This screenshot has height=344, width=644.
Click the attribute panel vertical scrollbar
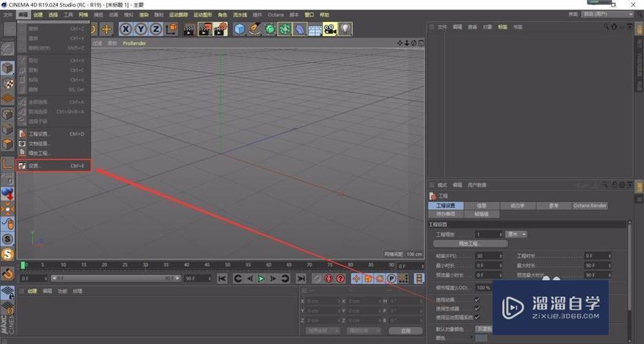tap(629, 267)
